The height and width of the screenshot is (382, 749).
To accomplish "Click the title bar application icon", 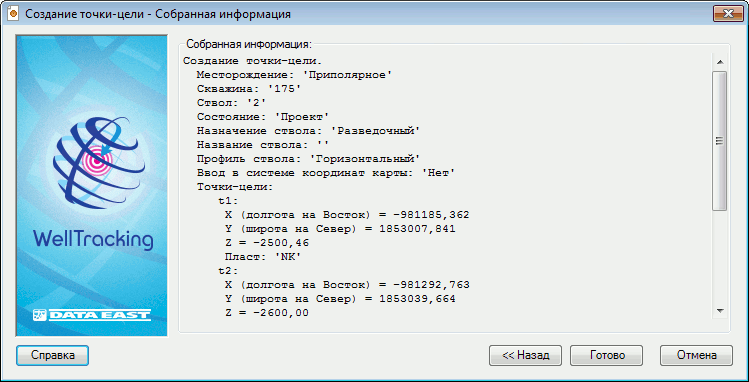I will tap(14, 14).
